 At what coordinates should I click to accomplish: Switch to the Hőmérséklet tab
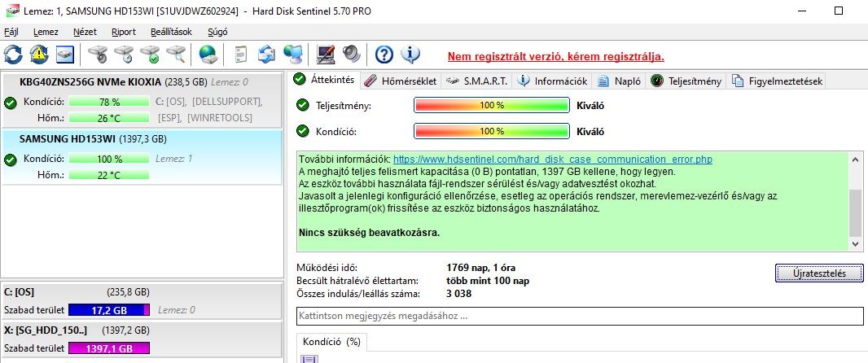pos(402,81)
